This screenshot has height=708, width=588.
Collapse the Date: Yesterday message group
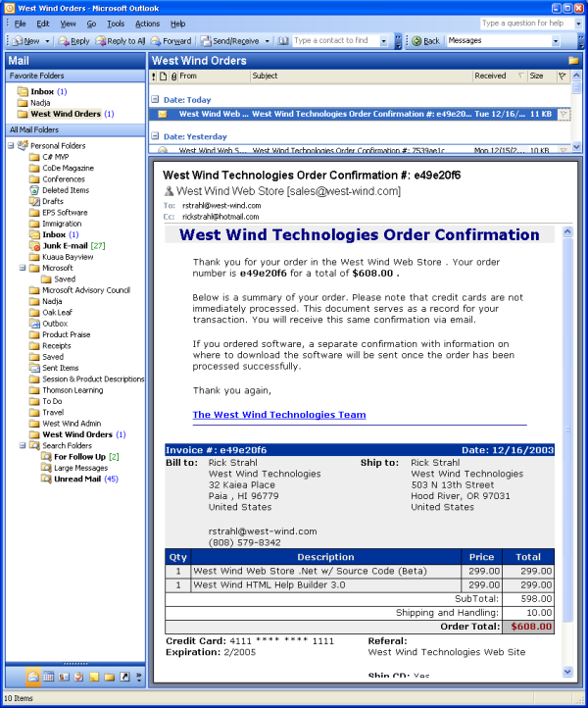[x=154, y=136]
